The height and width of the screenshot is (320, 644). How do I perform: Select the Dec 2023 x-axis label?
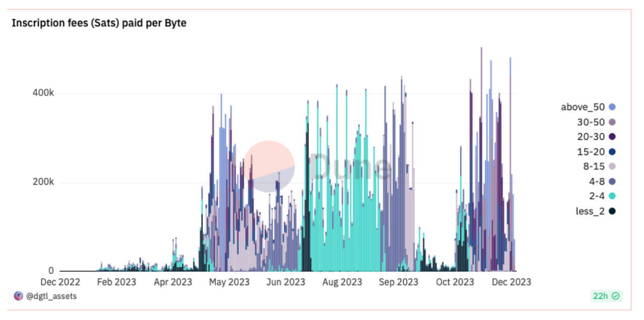click(x=512, y=282)
